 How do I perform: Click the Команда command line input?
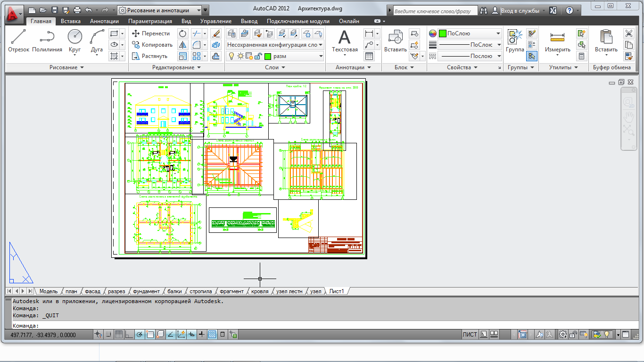point(324,326)
